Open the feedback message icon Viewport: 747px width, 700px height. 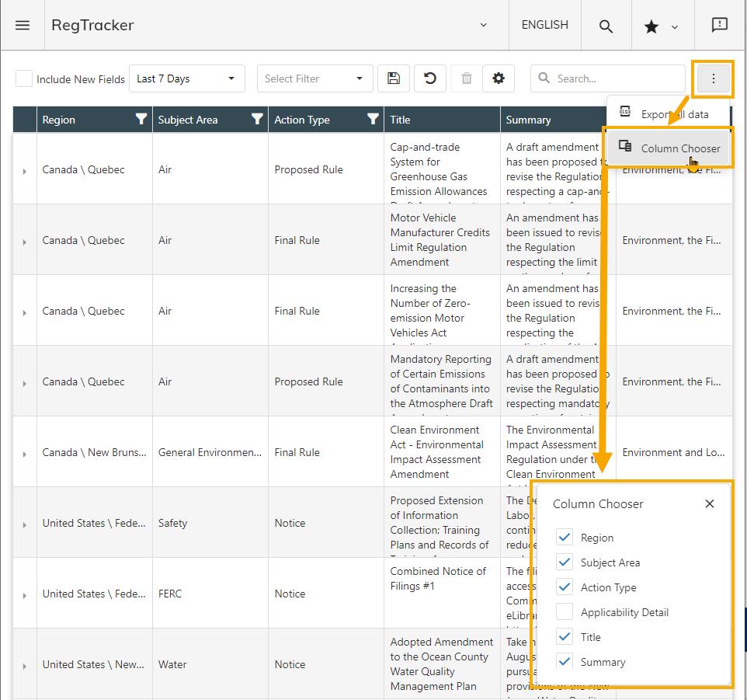pyautogui.click(x=719, y=25)
